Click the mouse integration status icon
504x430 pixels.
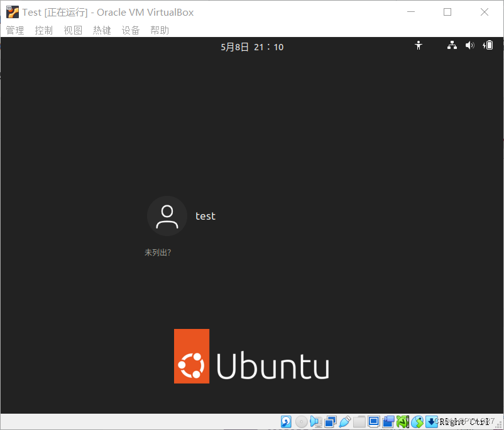(x=417, y=422)
